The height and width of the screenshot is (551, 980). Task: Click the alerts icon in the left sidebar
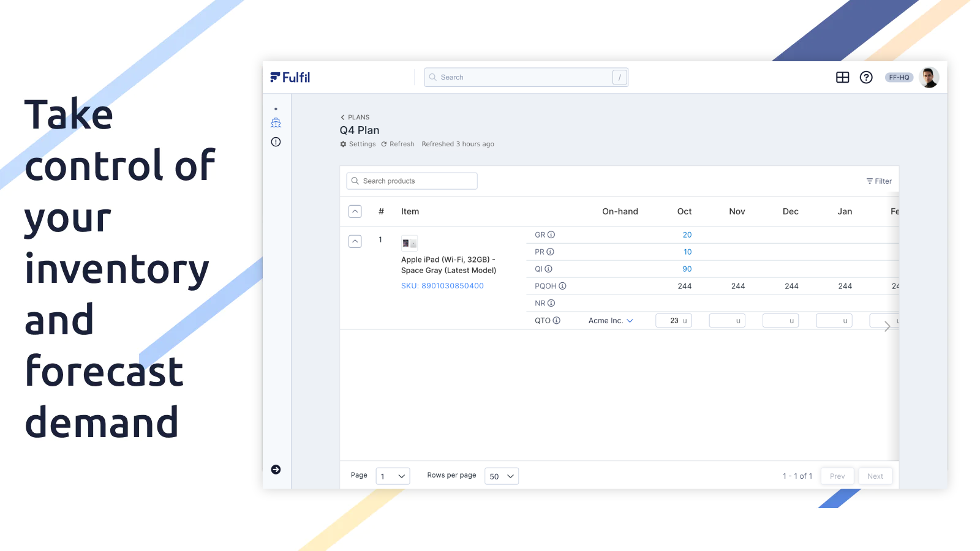pos(276,142)
